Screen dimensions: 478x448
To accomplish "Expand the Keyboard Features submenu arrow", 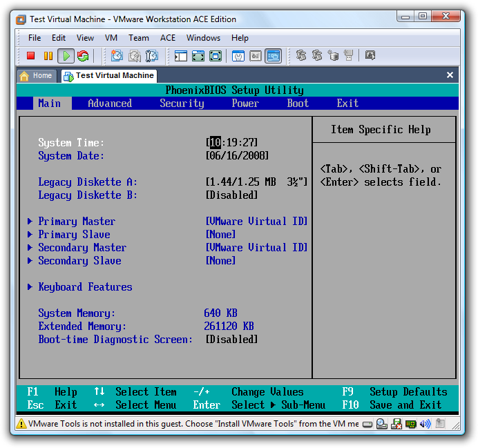I will click(x=30, y=286).
